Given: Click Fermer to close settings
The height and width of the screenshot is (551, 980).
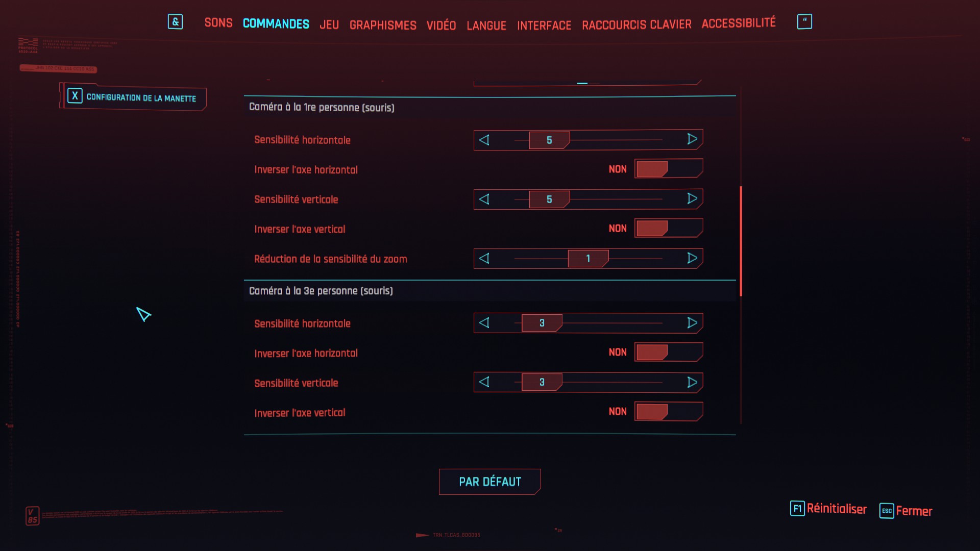Looking at the screenshot, I should [x=913, y=511].
